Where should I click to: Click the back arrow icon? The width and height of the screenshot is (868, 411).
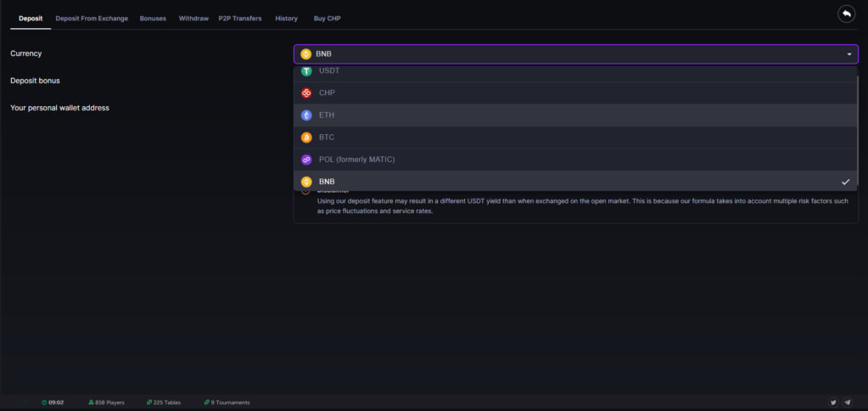click(846, 14)
